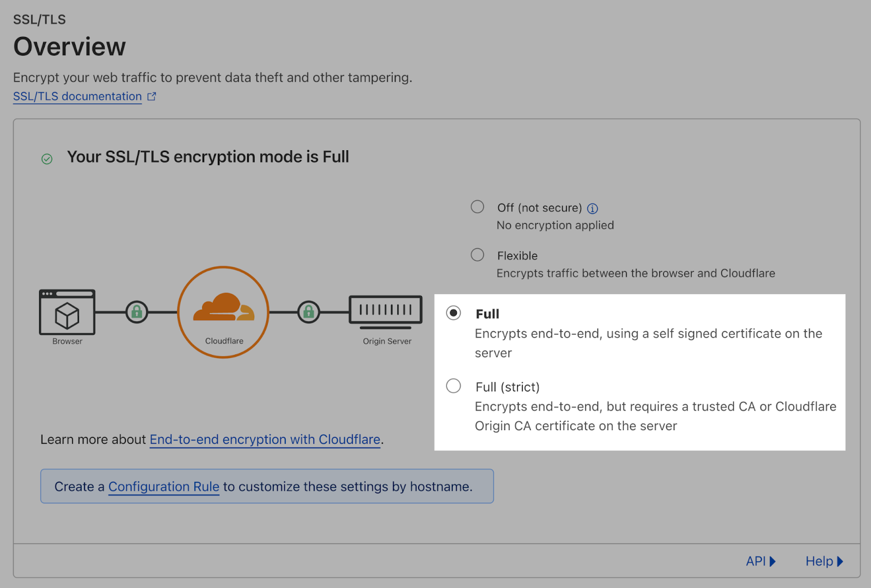The image size is (871, 588).
Task: Select the Full (strict) encryption mode
Action: pyautogui.click(x=453, y=386)
